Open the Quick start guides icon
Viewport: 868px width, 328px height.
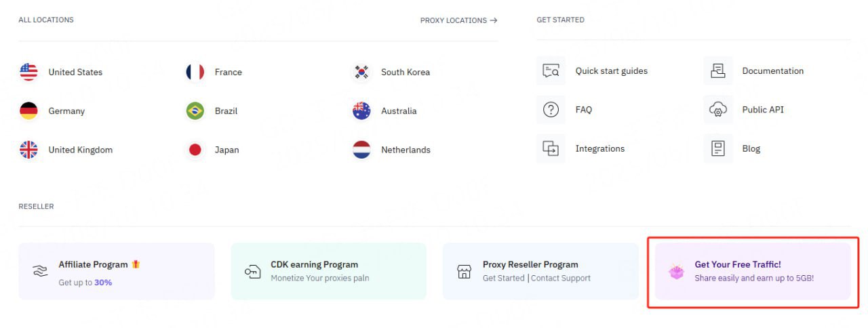(551, 70)
